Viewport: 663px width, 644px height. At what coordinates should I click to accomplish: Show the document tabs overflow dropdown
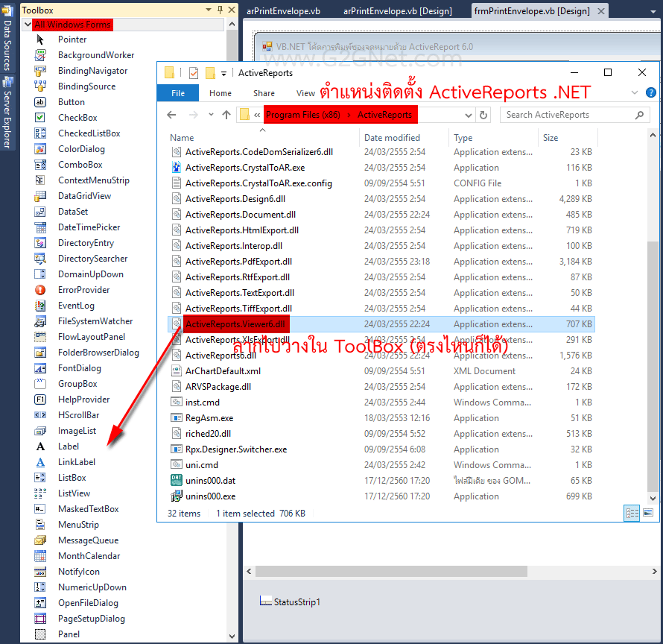coord(653,12)
